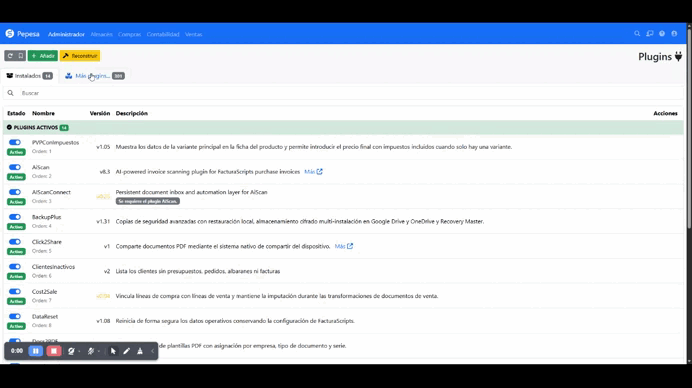The height and width of the screenshot is (388, 692).
Task: Click the reload page icon button
Action: 10,56
